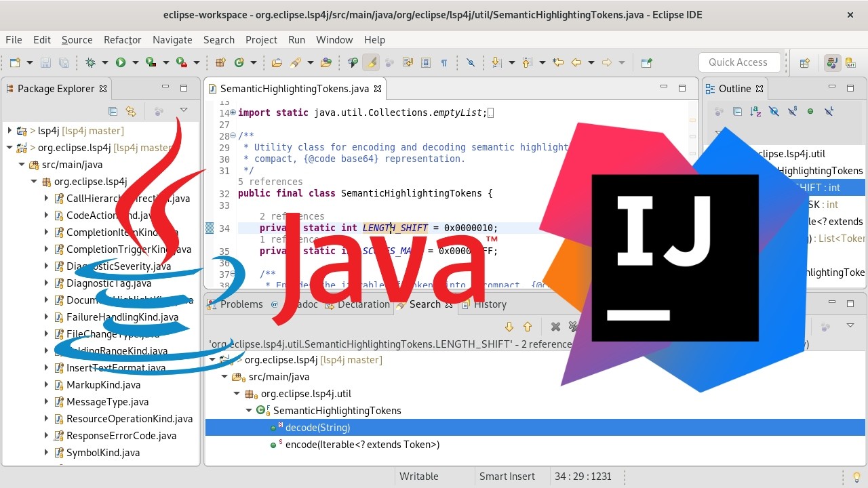Open the Navigate menu

pos(172,40)
